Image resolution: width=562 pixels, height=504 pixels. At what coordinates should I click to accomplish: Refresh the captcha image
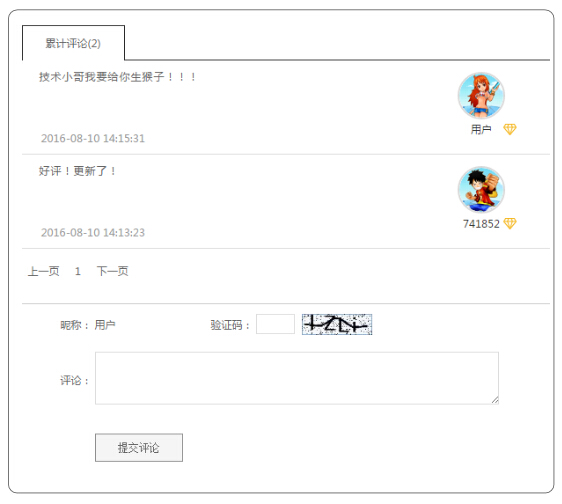pyautogui.click(x=337, y=324)
